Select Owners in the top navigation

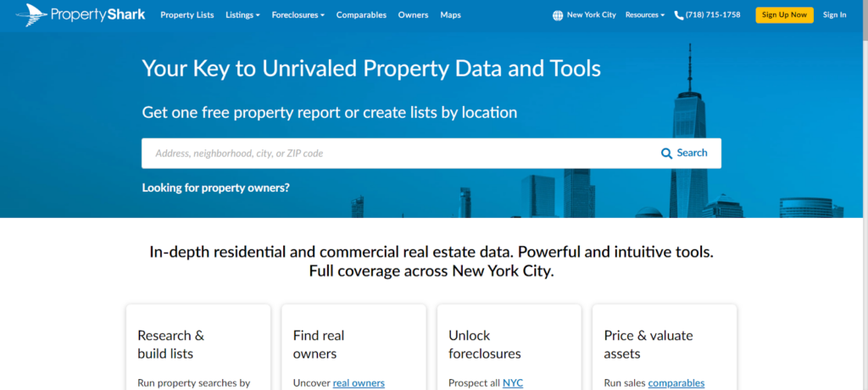click(413, 15)
